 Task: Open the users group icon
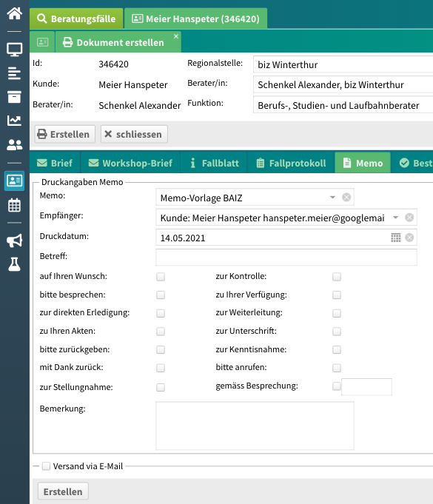pyautogui.click(x=15, y=144)
